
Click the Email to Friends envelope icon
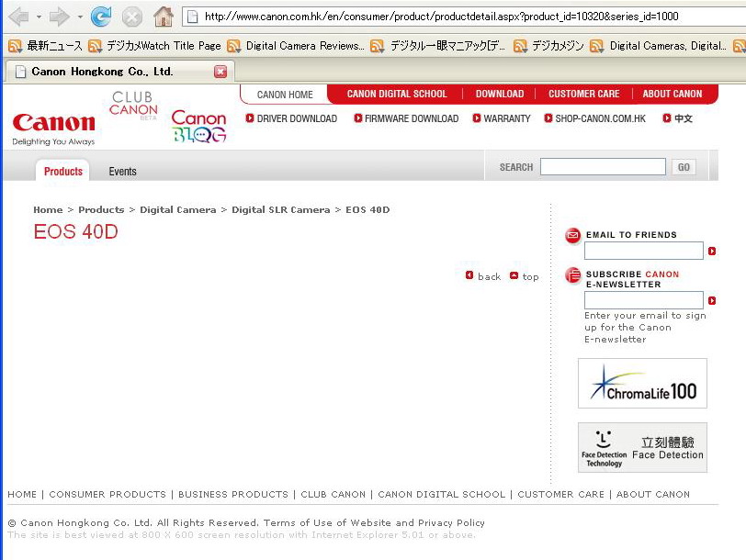tap(573, 235)
